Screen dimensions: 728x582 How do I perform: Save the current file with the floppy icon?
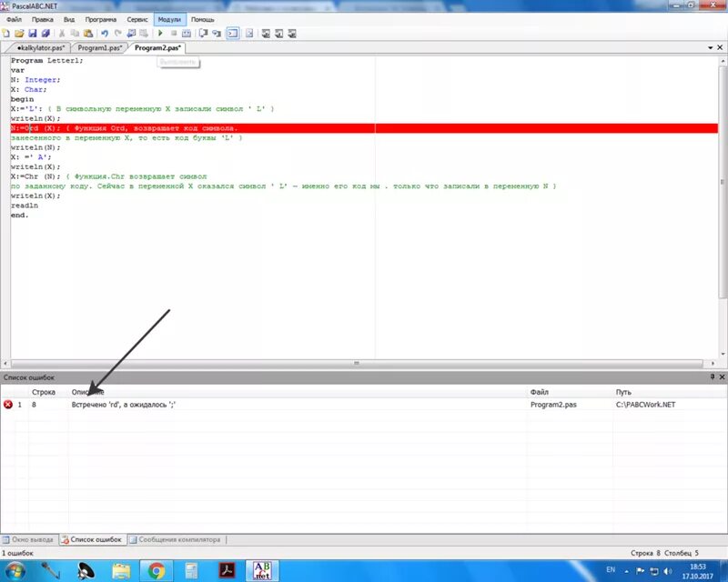(33, 34)
